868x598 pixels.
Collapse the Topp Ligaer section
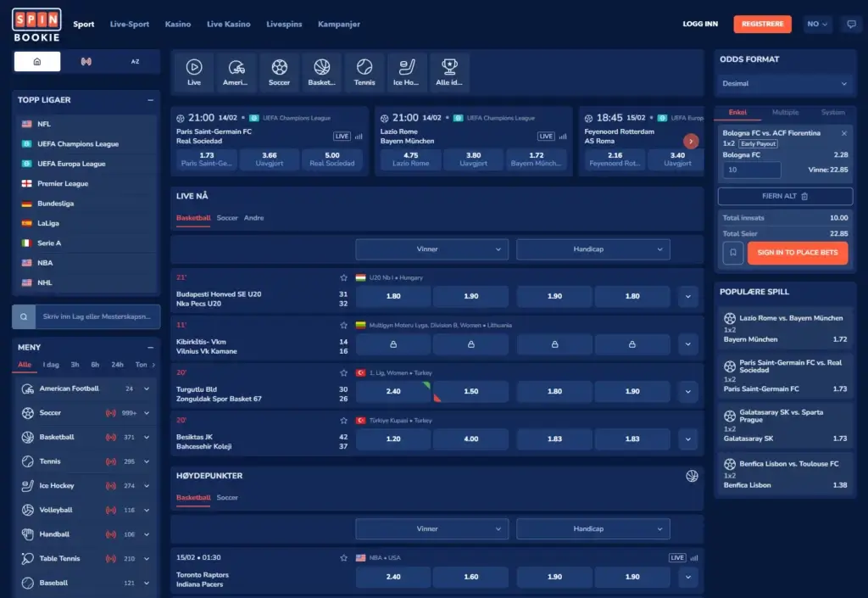(x=150, y=100)
